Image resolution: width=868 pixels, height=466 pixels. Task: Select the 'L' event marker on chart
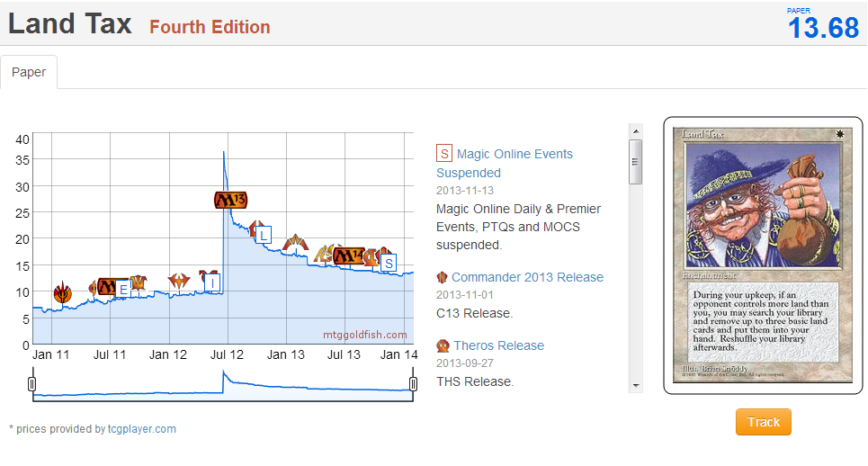coord(263,236)
